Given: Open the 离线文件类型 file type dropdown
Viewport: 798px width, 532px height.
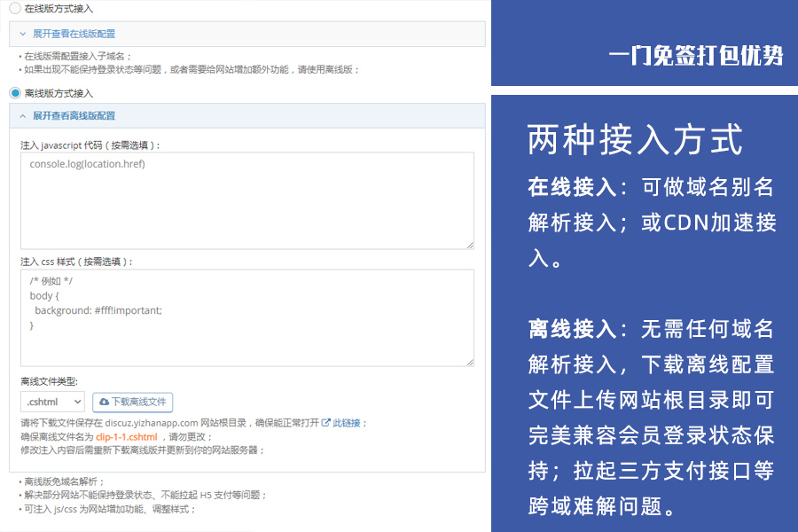Looking at the screenshot, I should point(51,402).
